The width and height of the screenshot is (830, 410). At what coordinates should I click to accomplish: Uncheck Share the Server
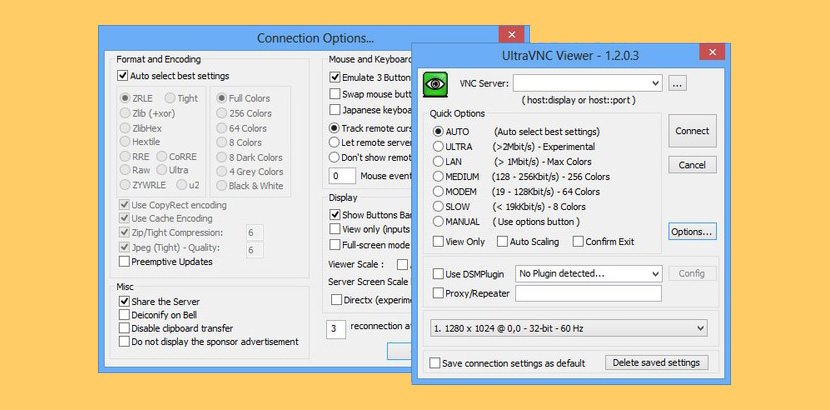tap(124, 302)
